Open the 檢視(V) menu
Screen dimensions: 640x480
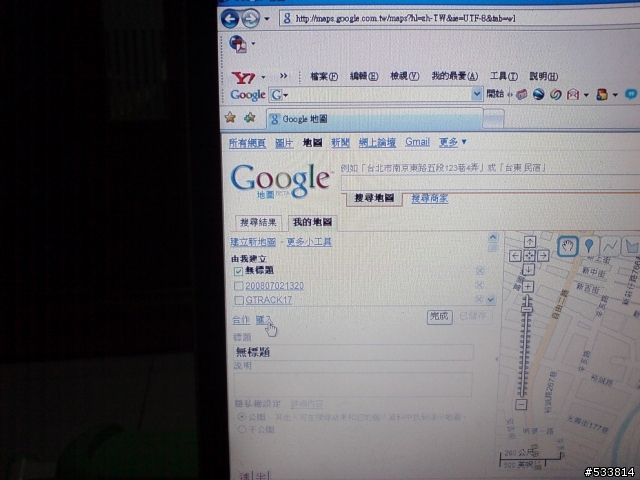[404, 76]
